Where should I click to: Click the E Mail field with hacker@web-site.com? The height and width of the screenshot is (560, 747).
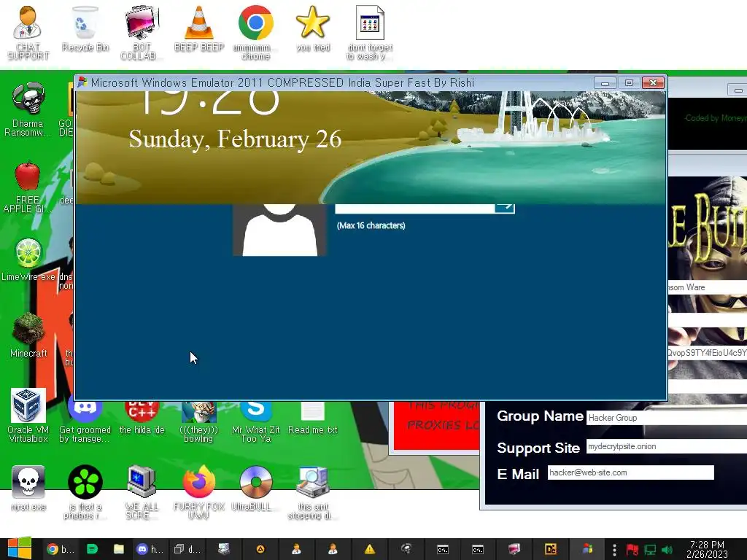tap(630, 472)
